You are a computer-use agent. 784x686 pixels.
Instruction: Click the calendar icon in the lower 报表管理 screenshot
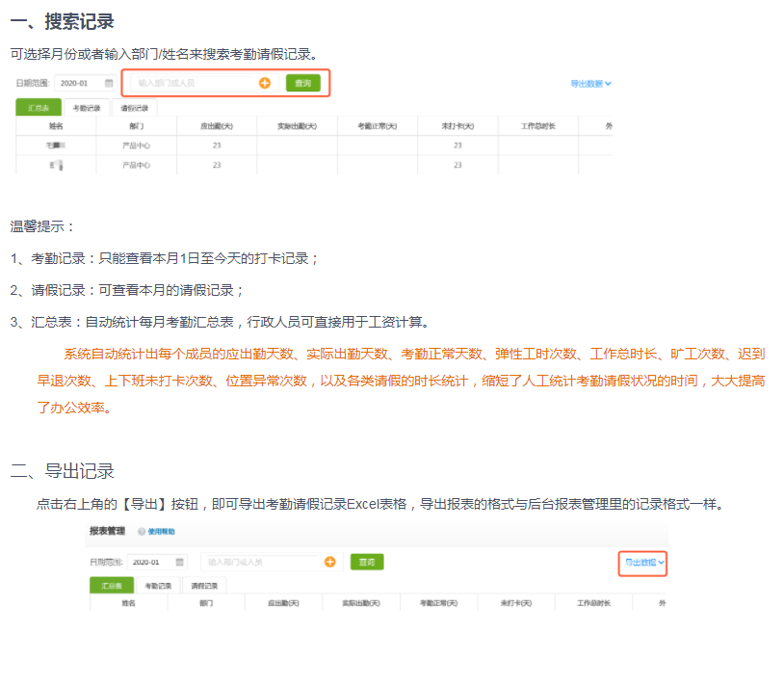[180, 562]
